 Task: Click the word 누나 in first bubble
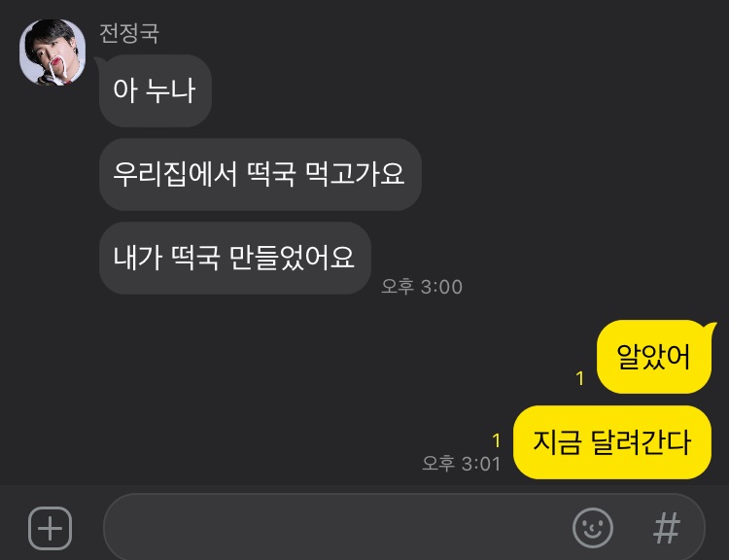click(170, 90)
